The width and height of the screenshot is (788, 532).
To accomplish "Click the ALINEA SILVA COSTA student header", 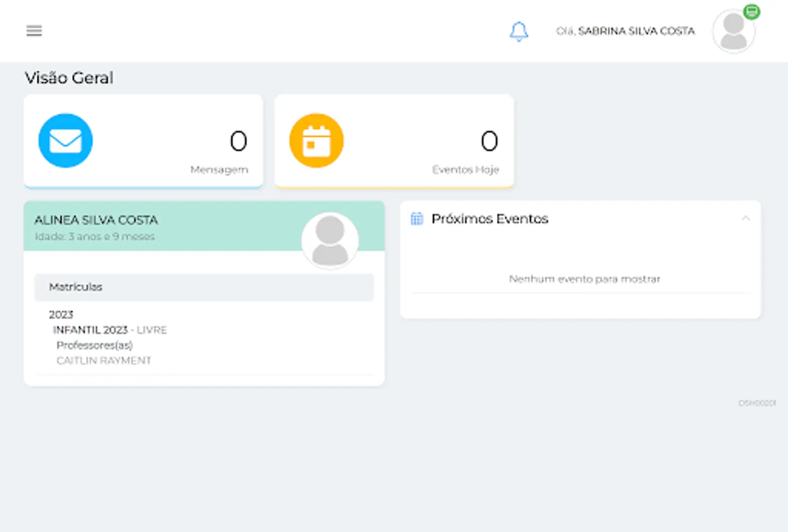I will click(x=96, y=220).
